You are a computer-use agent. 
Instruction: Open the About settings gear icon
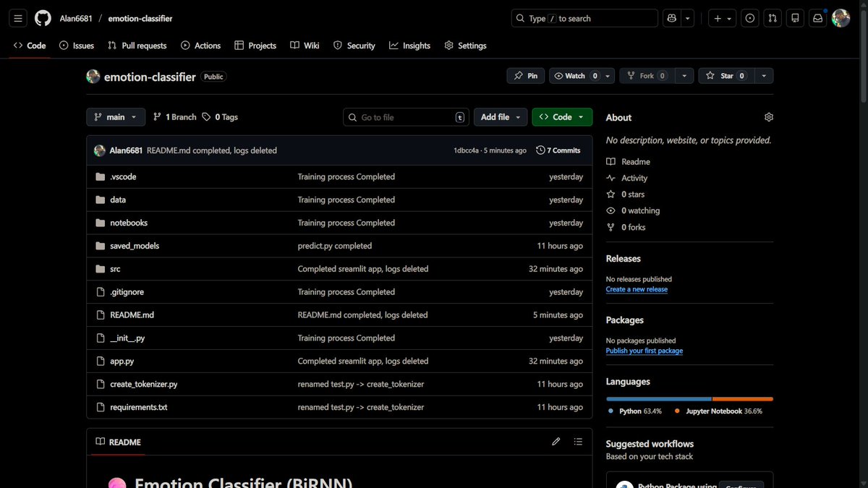click(768, 117)
